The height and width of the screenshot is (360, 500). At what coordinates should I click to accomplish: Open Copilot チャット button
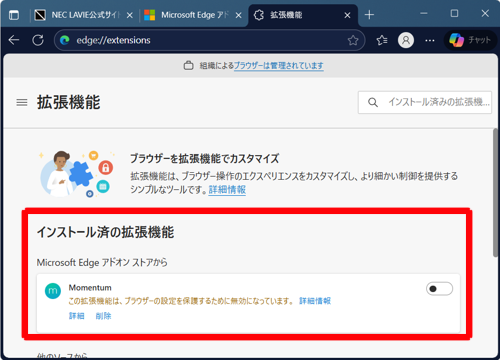click(x=470, y=40)
